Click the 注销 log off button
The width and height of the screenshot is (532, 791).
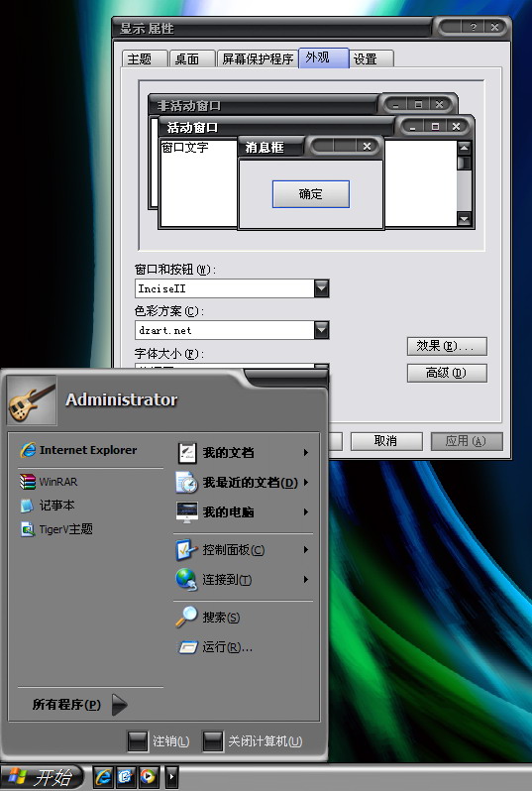pyautogui.click(x=159, y=741)
